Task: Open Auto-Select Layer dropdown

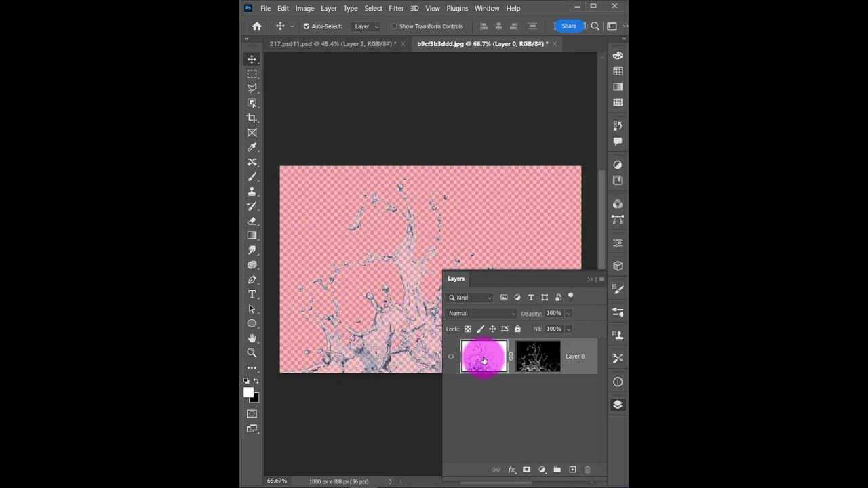Action: point(366,26)
